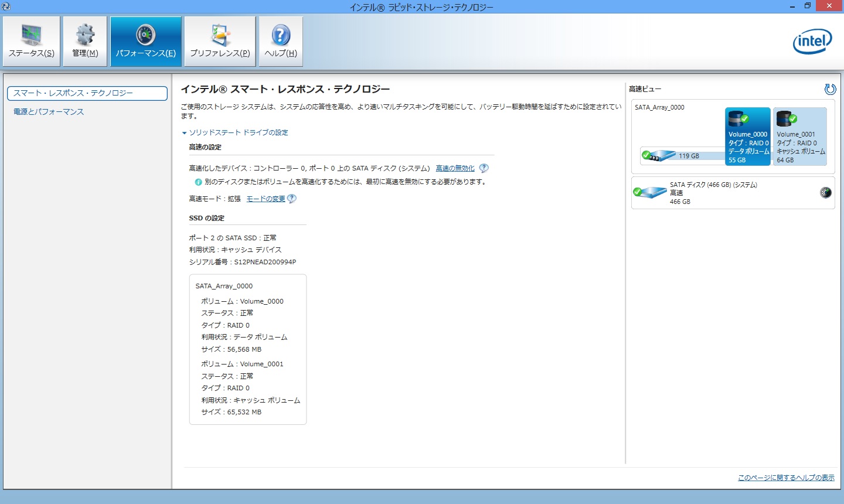Open the ステータス status tab
Image resolution: width=844 pixels, height=504 pixels.
coord(32,41)
